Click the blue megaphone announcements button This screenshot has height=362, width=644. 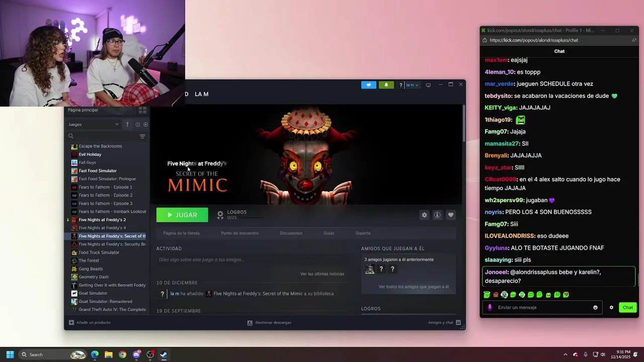[369, 85]
